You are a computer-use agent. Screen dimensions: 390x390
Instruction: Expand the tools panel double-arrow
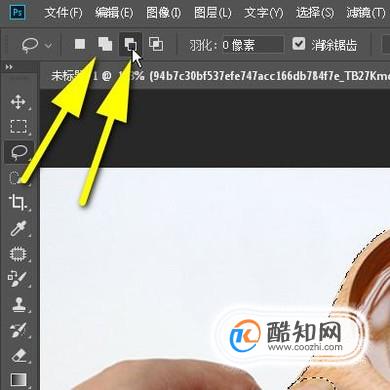tap(9, 67)
